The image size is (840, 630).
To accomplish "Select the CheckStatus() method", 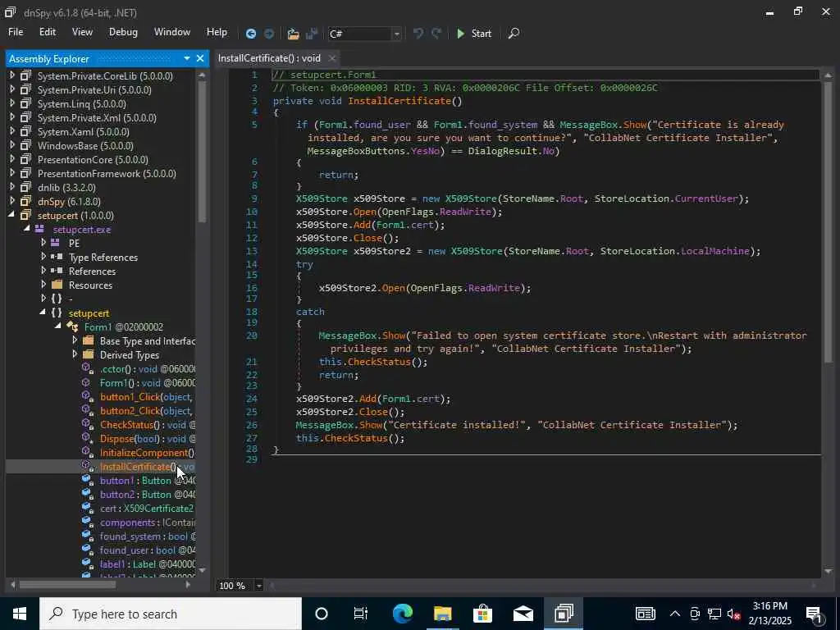I will click(148, 425).
